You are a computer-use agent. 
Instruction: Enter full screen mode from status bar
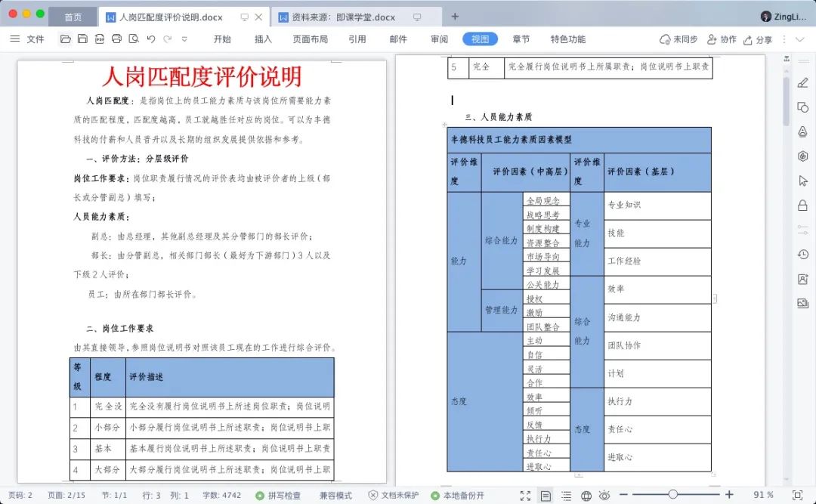[526, 495]
